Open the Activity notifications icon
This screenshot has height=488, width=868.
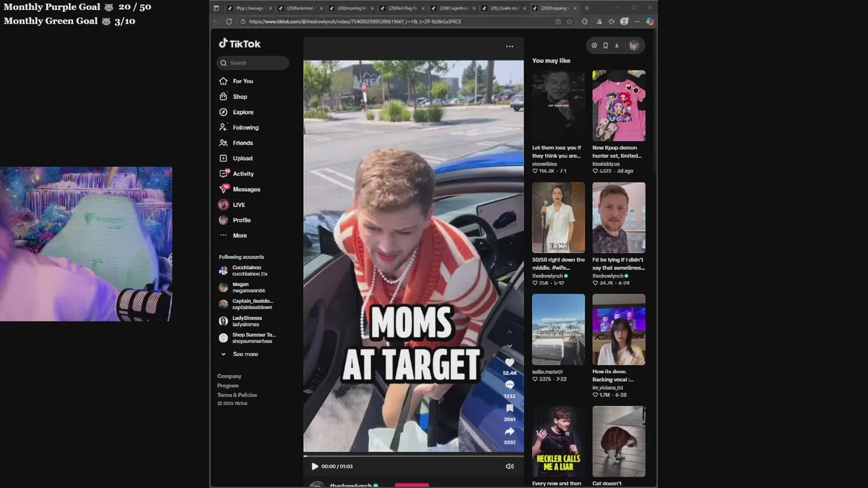pos(223,174)
